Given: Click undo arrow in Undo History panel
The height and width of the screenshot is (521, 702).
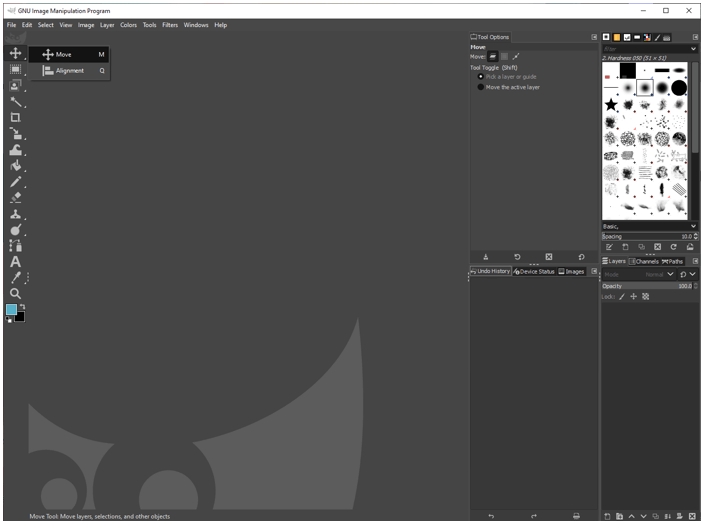Looking at the screenshot, I should tap(491, 516).
